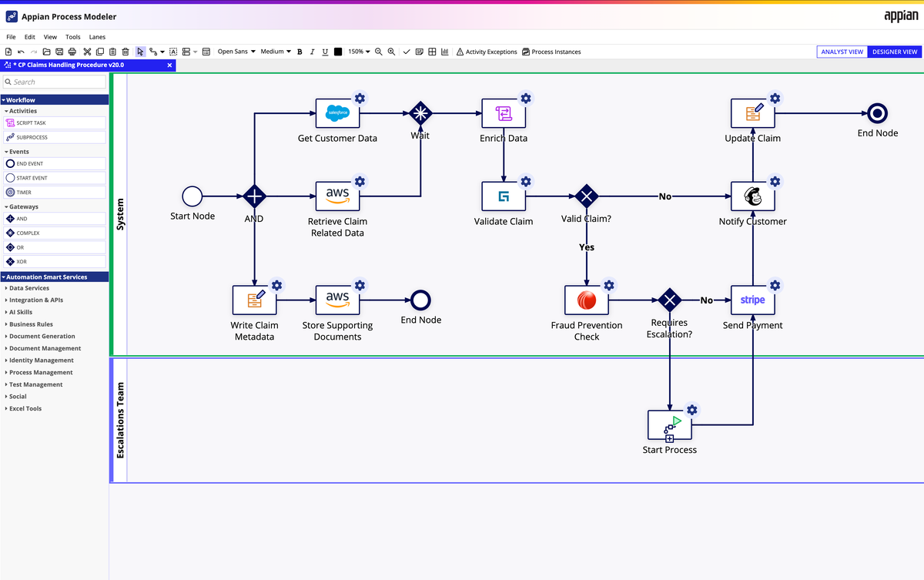Open the connector type dropdown arrow
Image resolution: width=924 pixels, height=580 pixels.
tap(162, 52)
